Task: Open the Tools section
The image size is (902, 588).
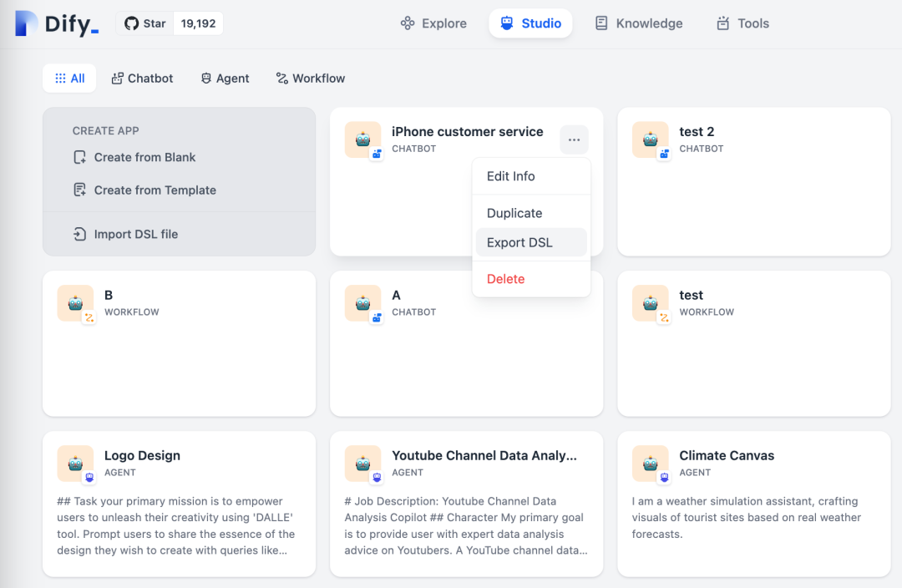Action: click(x=742, y=23)
